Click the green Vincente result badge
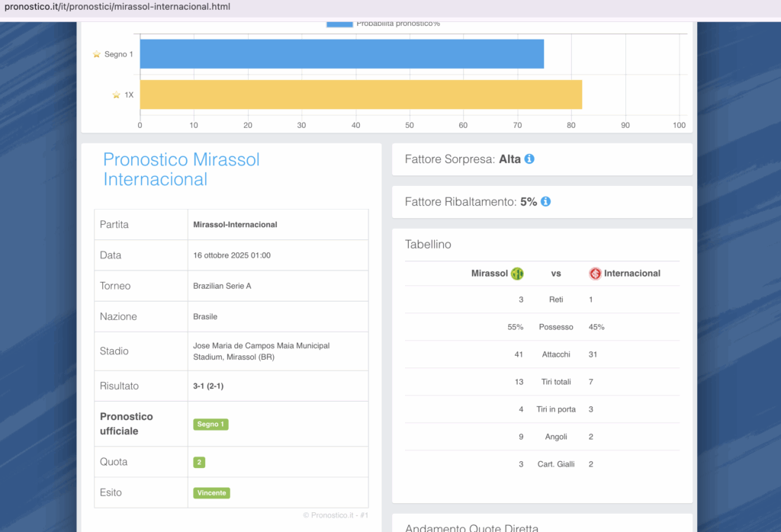Screen dimensions: 781x532 tap(211, 493)
